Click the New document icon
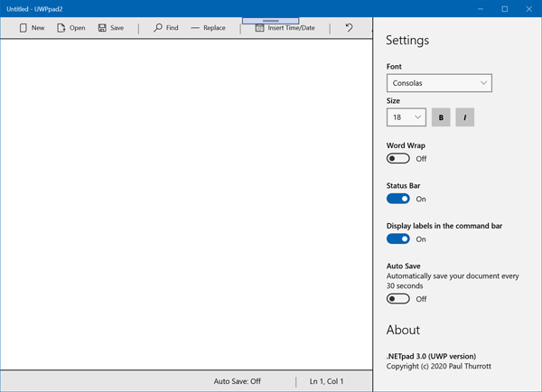The image size is (542, 392). (x=23, y=28)
